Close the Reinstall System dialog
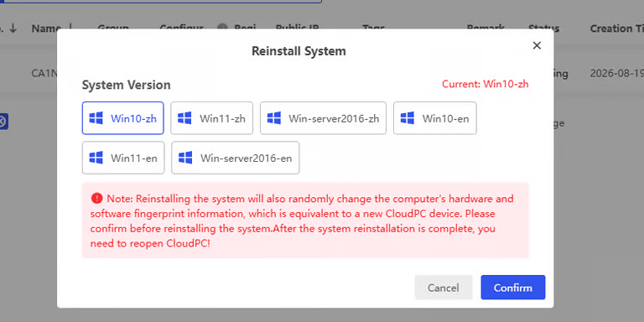This screenshot has height=322, width=644. [x=537, y=45]
